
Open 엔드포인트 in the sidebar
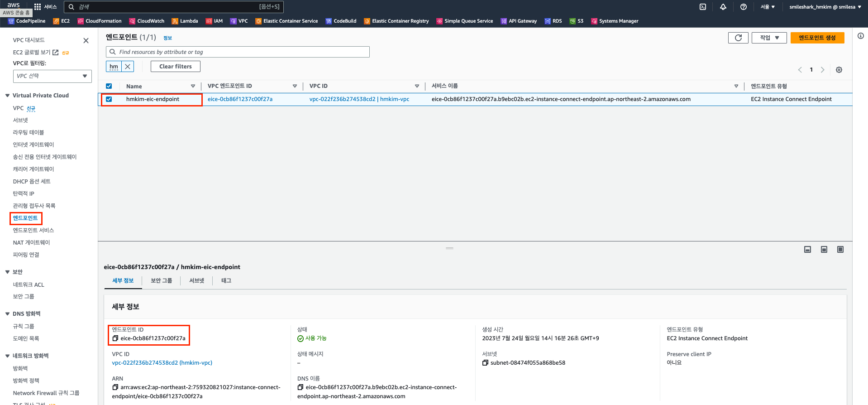[x=26, y=218]
